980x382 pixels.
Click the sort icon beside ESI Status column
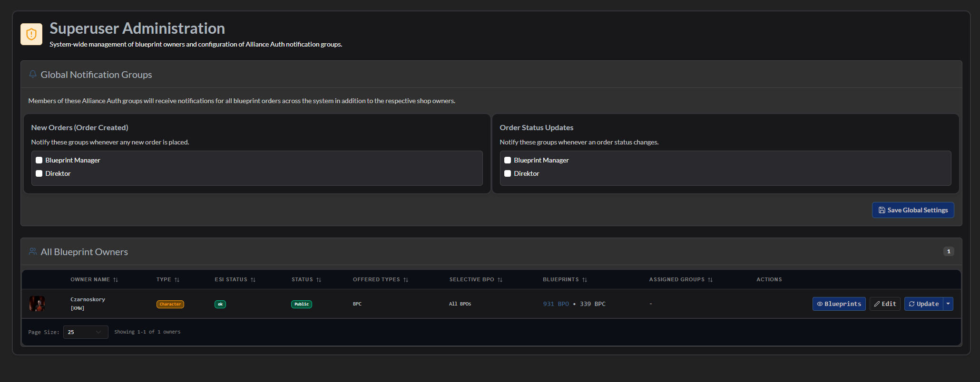click(x=253, y=280)
